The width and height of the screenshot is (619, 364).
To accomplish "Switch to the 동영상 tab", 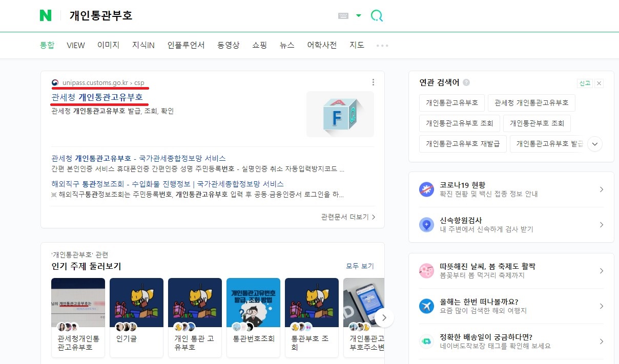I will (x=229, y=45).
